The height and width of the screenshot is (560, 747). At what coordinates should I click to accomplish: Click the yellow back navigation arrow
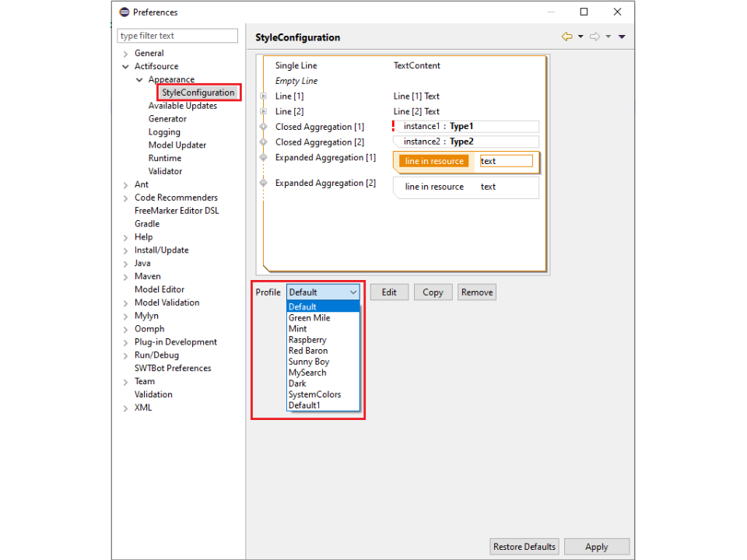(x=566, y=37)
